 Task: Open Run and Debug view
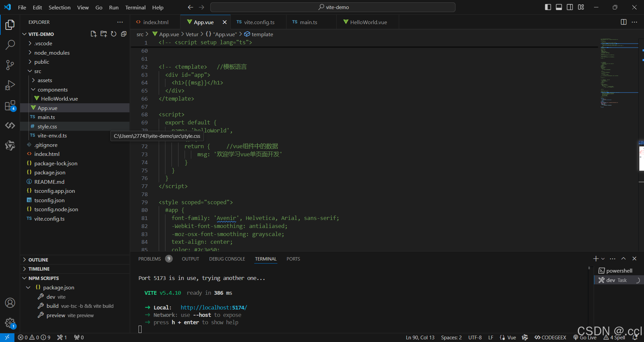10,85
